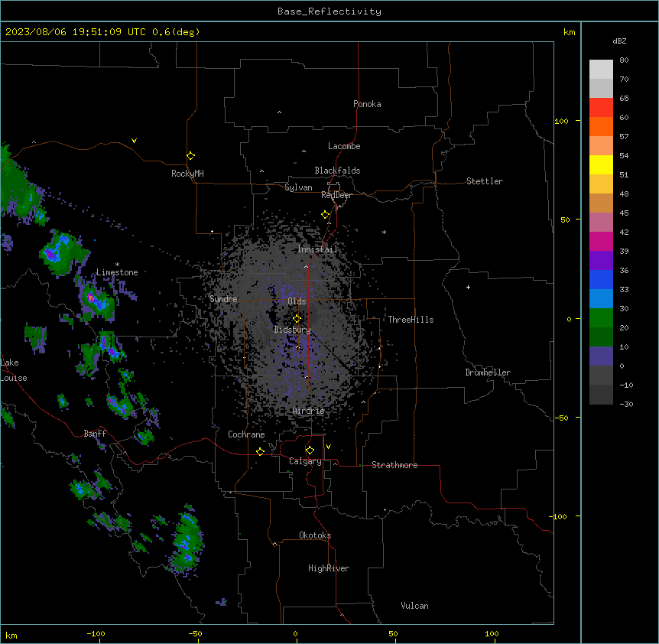Click the asterisk marker above Limestone
The height and width of the screenshot is (644, 659).
[117, 265]
